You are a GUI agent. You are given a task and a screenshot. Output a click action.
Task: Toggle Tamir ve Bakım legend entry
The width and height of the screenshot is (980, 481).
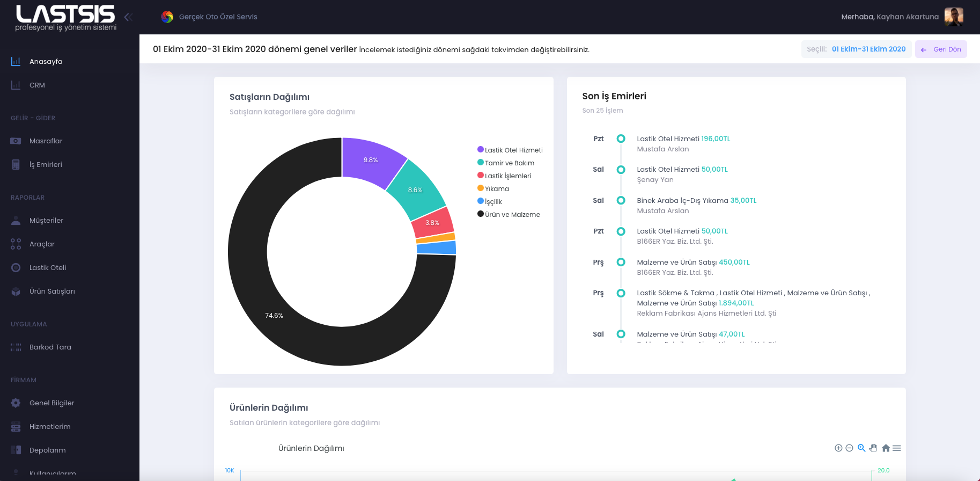[x=506, y=163]
